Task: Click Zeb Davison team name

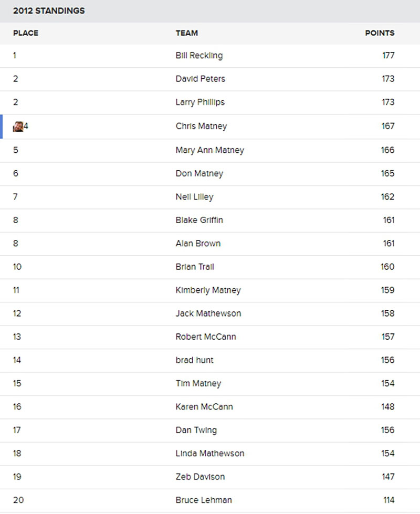Action: pos(200,477)
